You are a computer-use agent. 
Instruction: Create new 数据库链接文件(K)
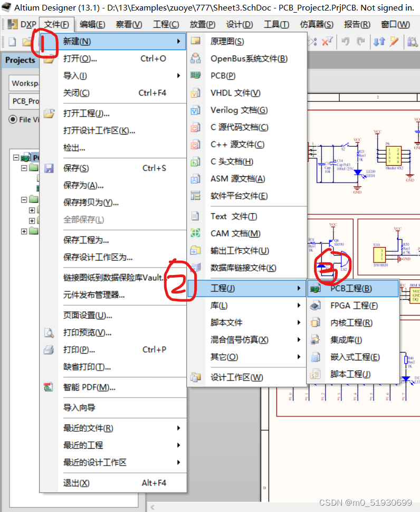click(247, 268)
